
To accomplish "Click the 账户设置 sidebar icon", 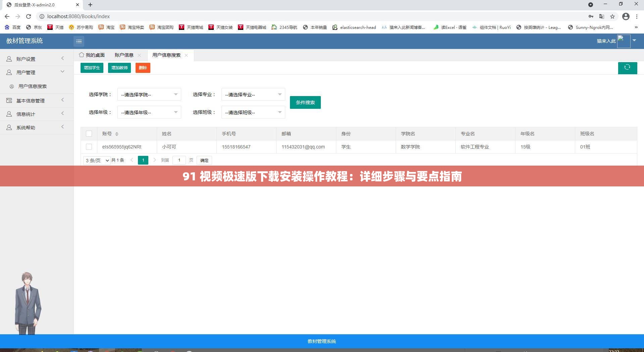I will [9, 58].
